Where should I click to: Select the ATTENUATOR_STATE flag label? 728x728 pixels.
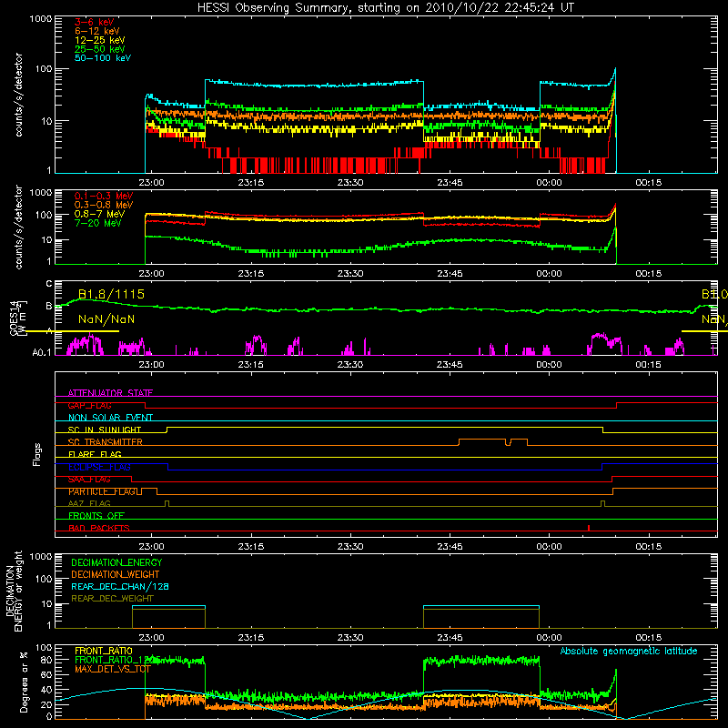click(x=110, y=393)
